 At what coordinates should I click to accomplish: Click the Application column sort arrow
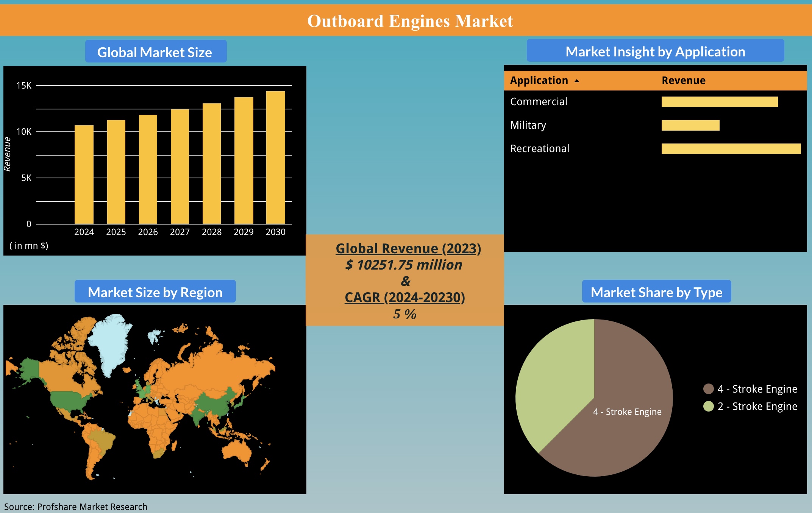click(x=577, y=81)
